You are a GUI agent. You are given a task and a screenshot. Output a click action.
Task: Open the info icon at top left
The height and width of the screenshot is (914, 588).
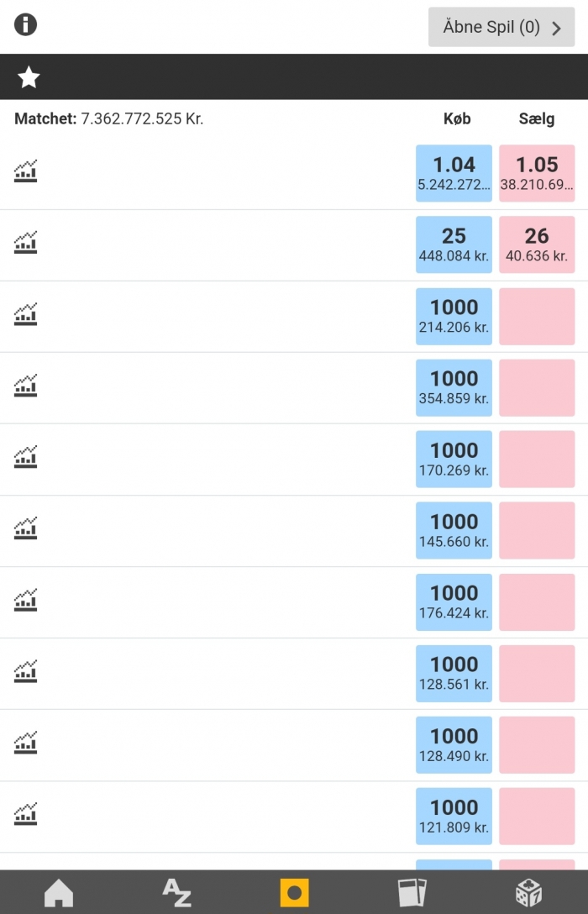point(26,25)
